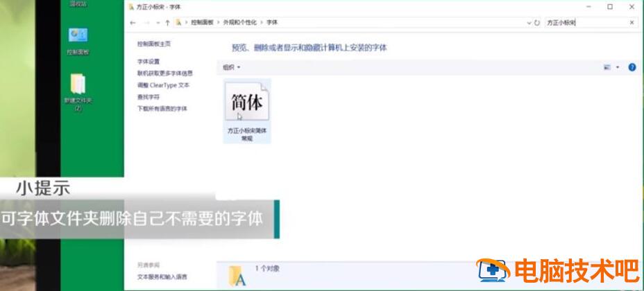Refresh the Fonts window

click(x=537, y=24)
